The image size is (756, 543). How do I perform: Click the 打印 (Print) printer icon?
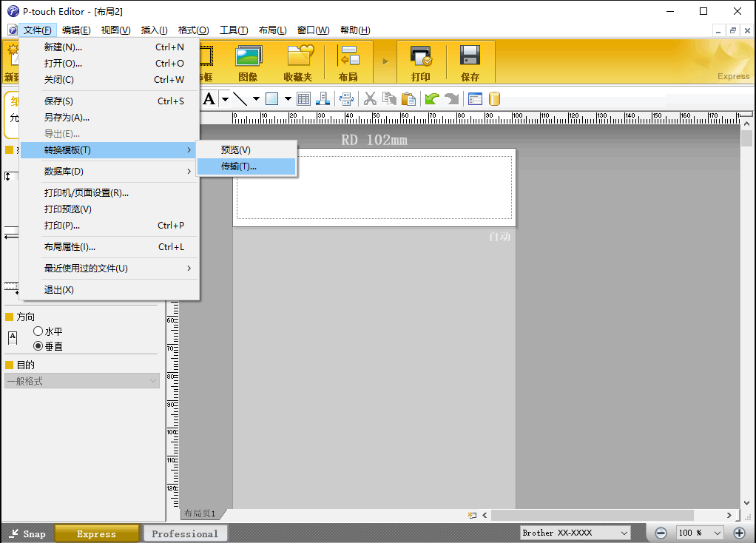(x=421, y=61)
